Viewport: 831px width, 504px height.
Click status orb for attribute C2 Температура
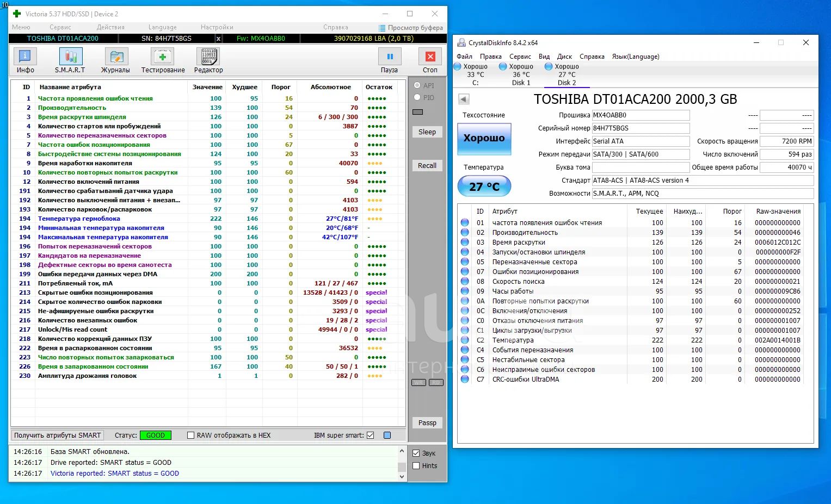coord(465,340)
